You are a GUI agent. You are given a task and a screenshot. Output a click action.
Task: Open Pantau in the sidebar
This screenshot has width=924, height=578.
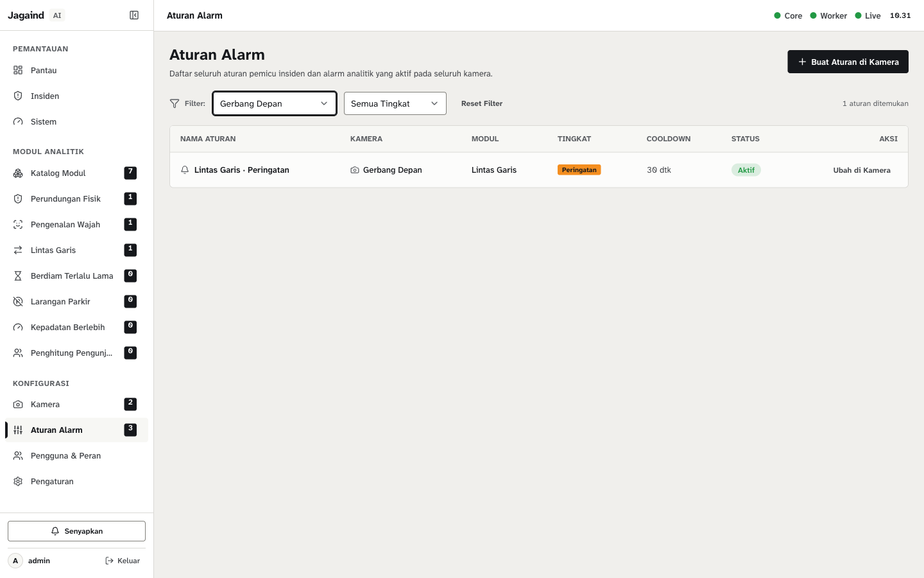click(x=76, y=70)
